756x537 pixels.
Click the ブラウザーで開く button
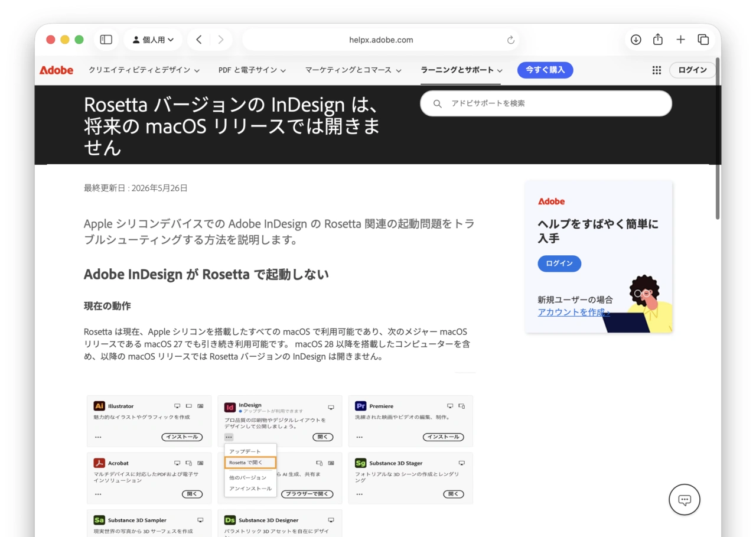[307, 494]
